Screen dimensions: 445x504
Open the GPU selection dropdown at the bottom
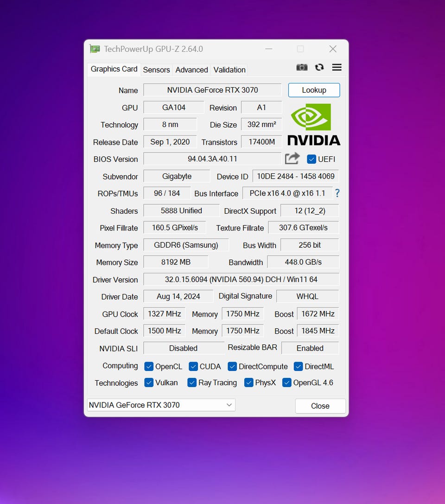click(x=161, y=405)
